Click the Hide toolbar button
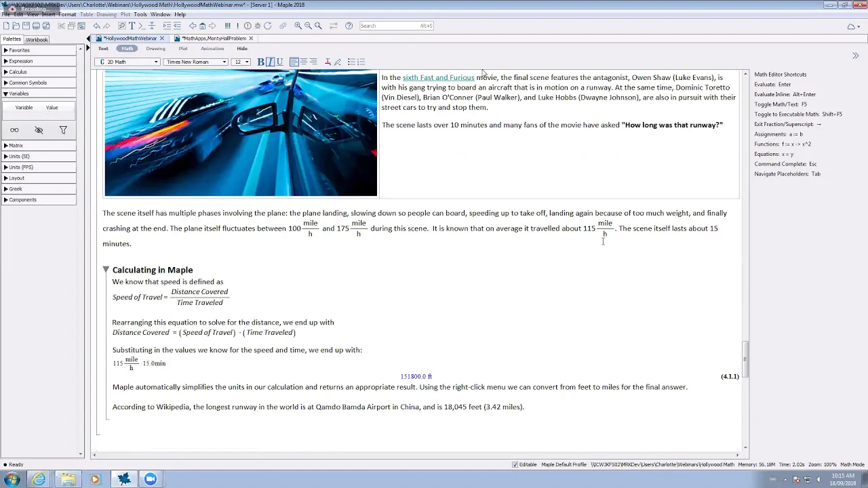This screenshot has height=488, width=868. coord(242,49)
